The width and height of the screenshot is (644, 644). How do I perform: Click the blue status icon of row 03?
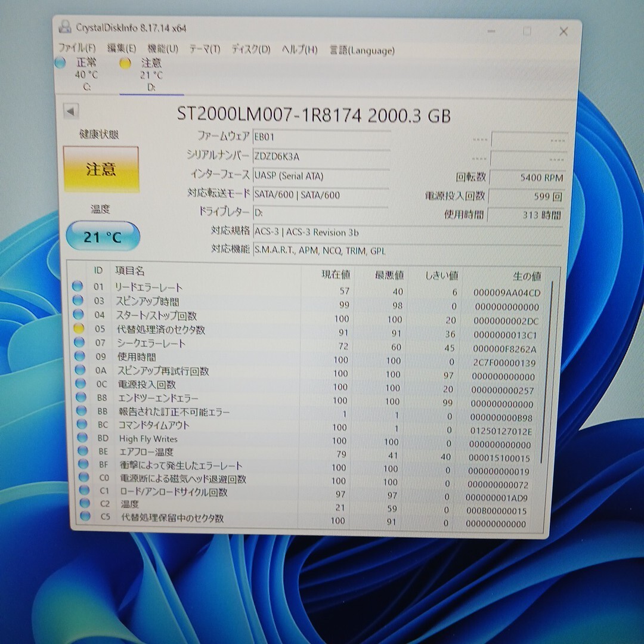pos(78,300)
